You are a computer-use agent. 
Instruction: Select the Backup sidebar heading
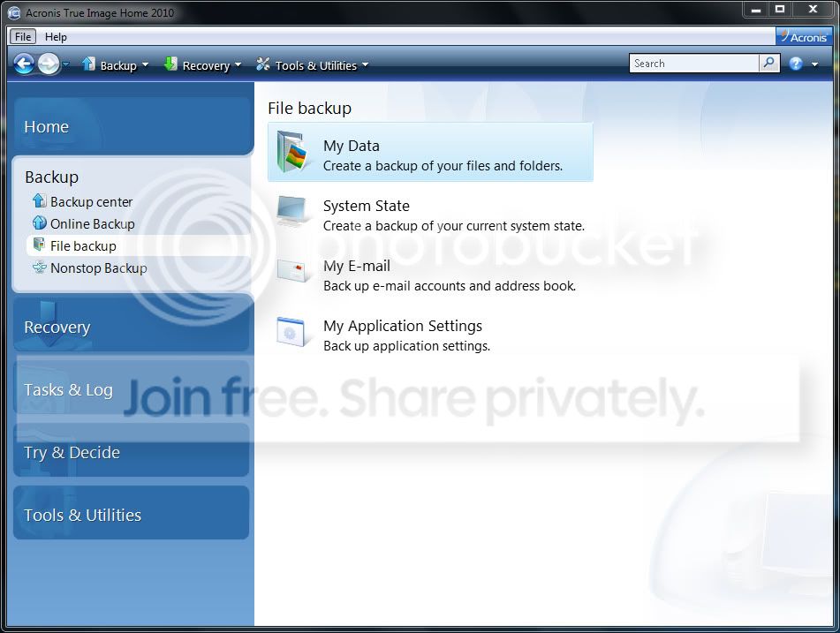(51, 177)
